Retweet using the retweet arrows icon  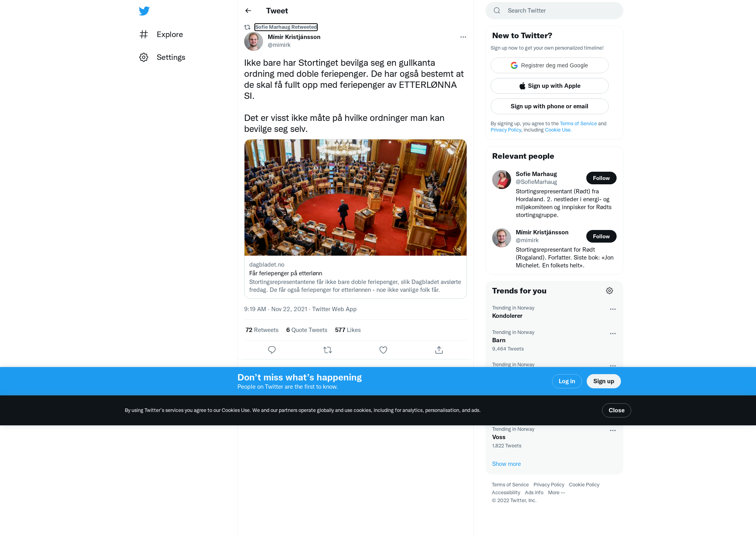pyautogui.click(x=328, y=350)
